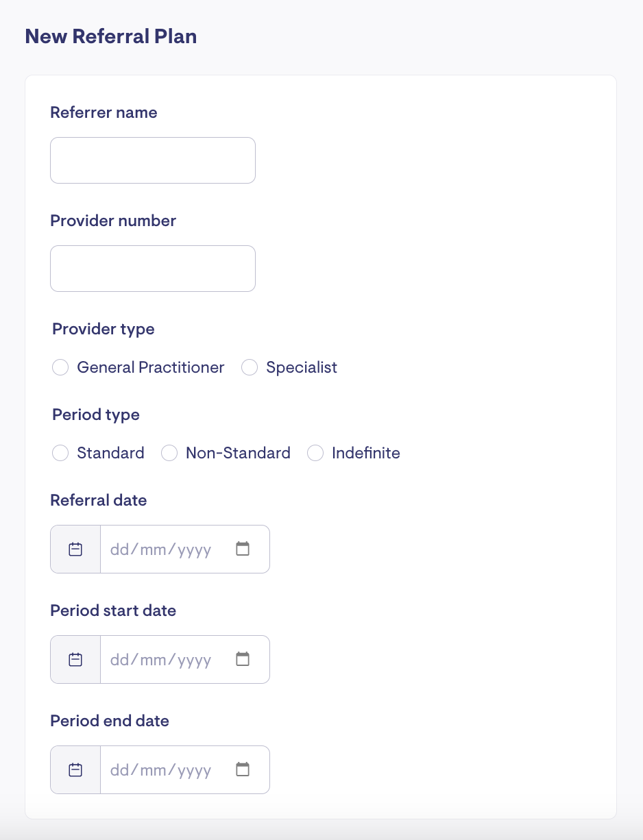Click the Period start date dd/mm/yyyy field
Viewport: 643px width, 840px height.
point(161,660)
